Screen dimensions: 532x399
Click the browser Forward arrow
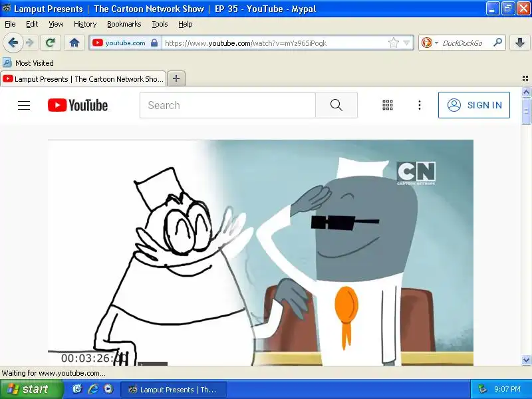coord(30,43)
